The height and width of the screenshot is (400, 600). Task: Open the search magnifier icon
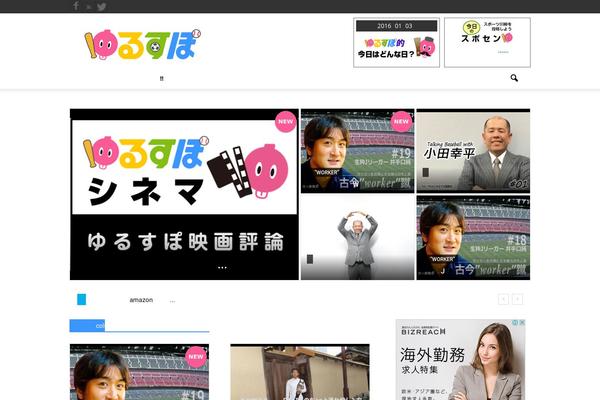[514, 78]
